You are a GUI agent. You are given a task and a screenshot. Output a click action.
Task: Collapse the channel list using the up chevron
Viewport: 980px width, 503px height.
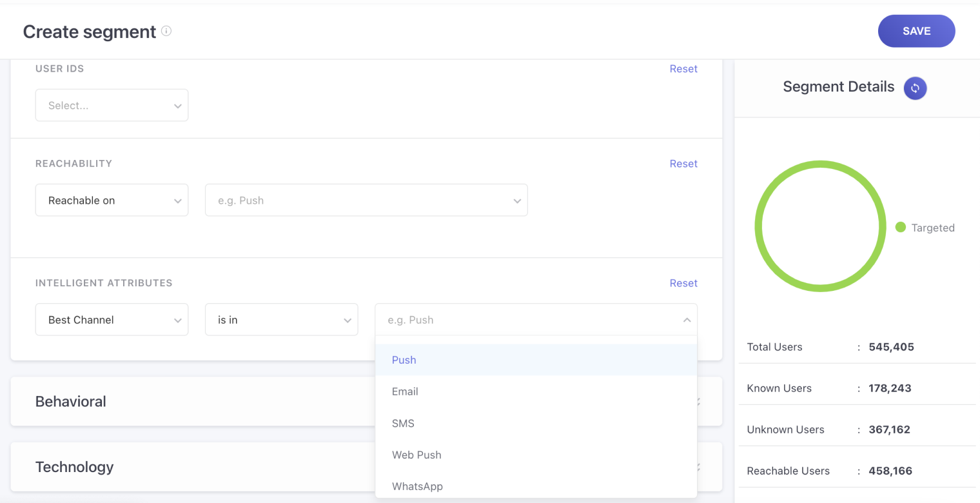tap(687, 320)
